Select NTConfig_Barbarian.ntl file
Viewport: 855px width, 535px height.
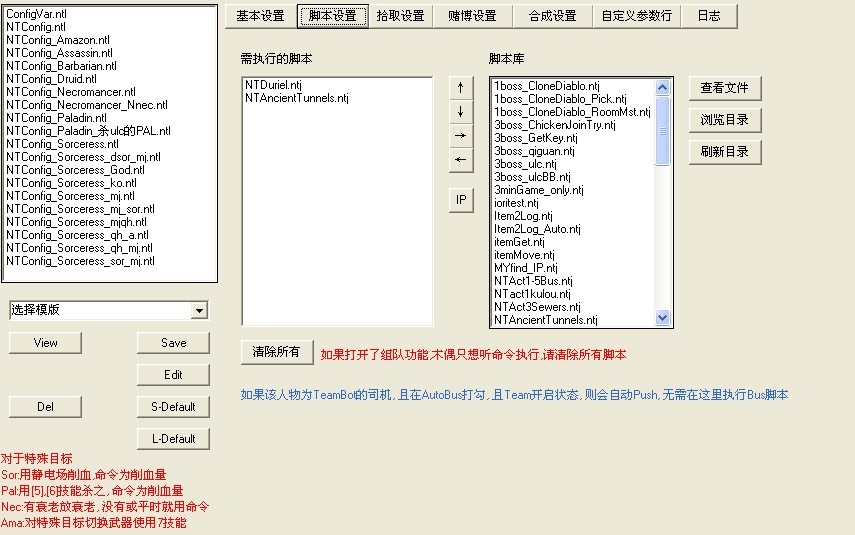coord(61,66)
